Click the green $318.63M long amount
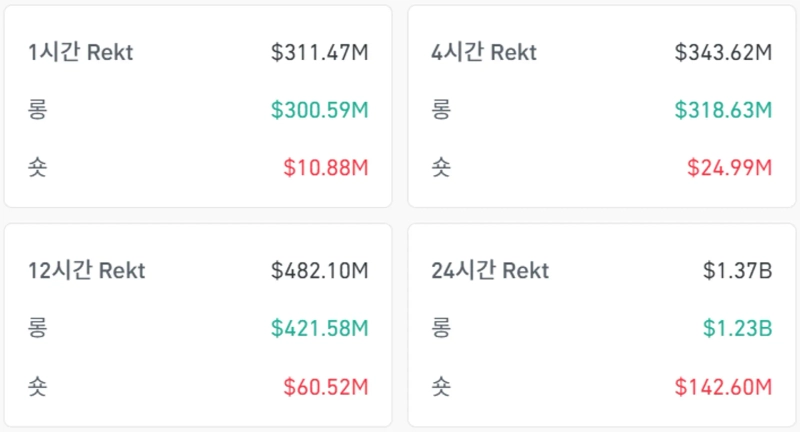The height and width of the screenshot is (432, 800). [723, 110]
